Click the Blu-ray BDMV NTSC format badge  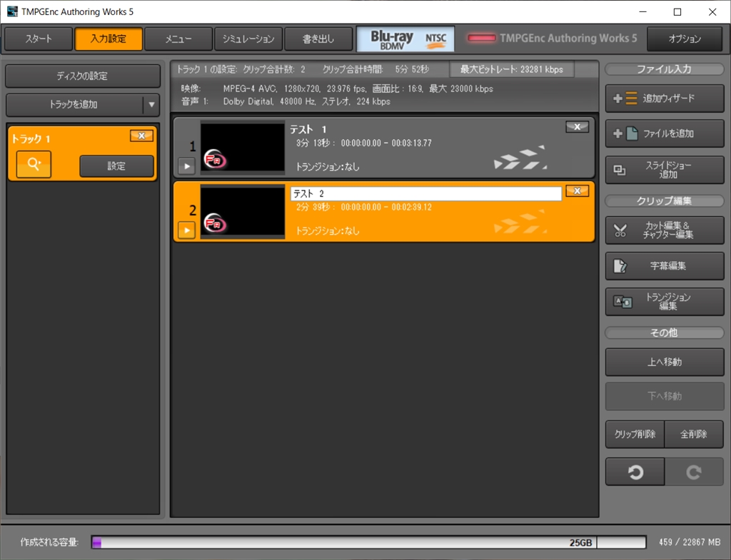(405, 39)
